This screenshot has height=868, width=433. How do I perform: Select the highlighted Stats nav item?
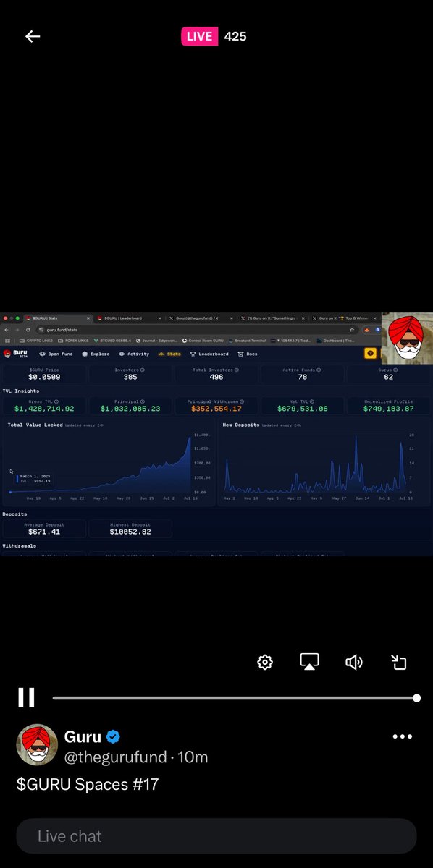click(169, 354)
